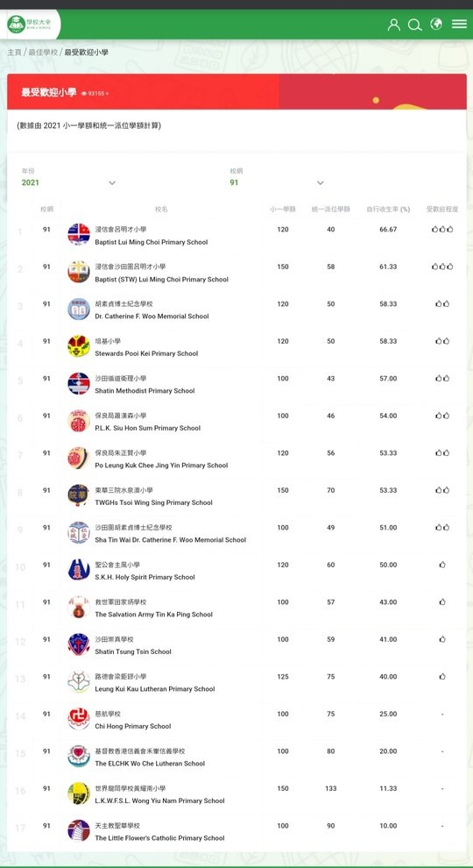Screen dimensions: 473x868
Task: Click the search magnifier icon
Action: tap(415, 25)
